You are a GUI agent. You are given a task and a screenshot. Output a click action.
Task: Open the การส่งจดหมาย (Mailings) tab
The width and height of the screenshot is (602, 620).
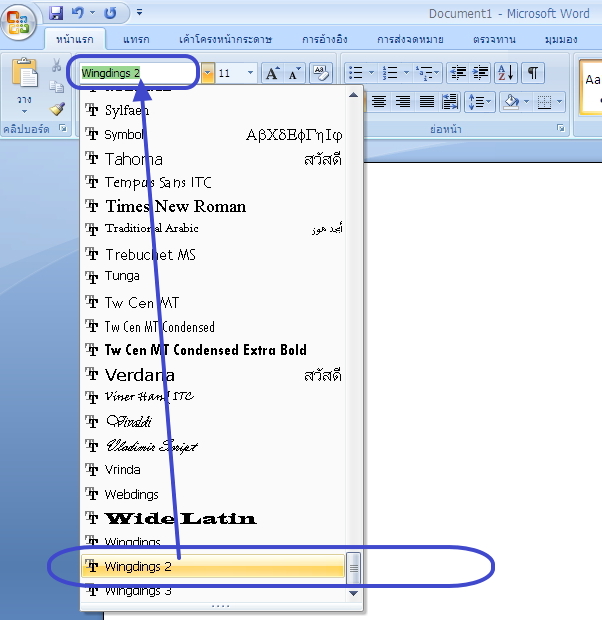410,39
